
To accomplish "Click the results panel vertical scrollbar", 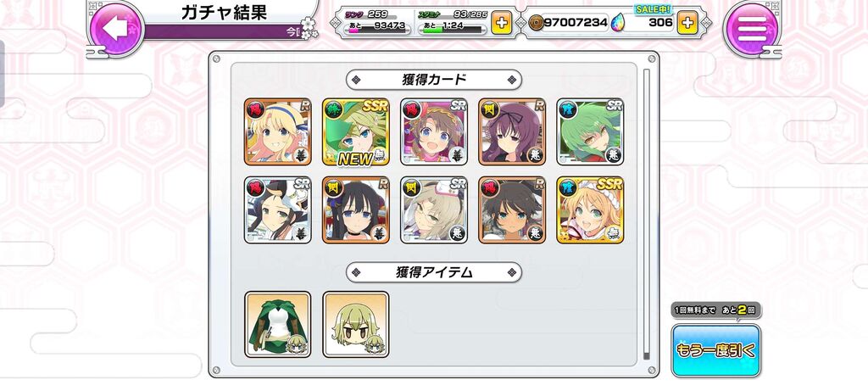I will click(646, 215).
